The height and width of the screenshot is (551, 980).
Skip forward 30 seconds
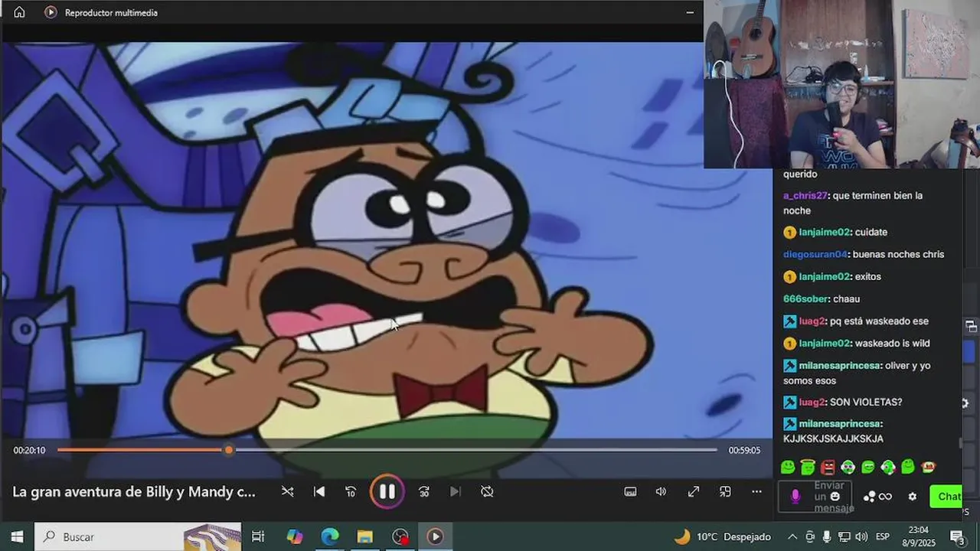click(x=423, y=491)
